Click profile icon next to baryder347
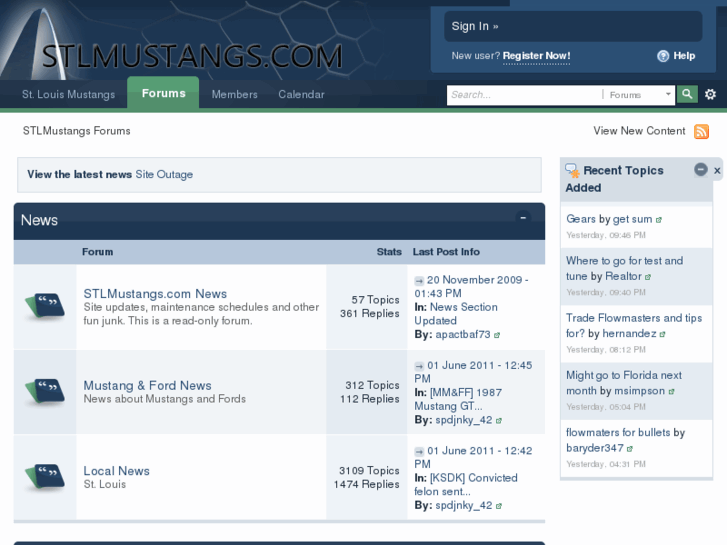 tap(630, 449)
